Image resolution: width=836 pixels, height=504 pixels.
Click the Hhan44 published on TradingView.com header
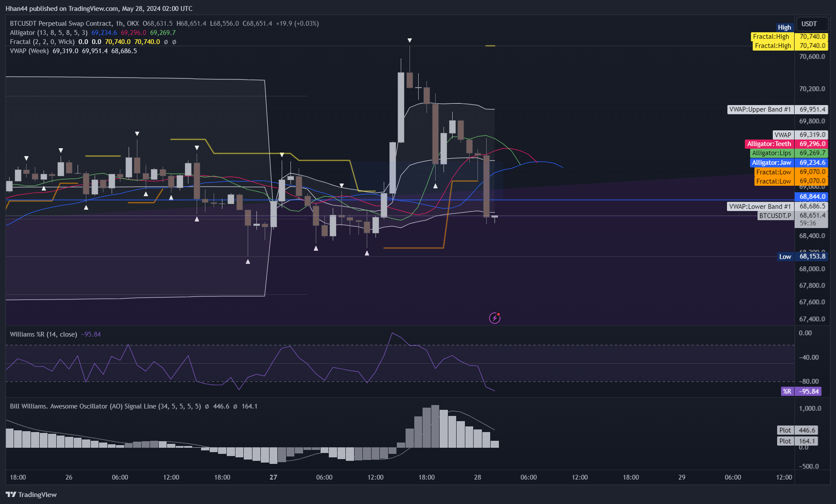pyautogui.click(x=99, y=8)
